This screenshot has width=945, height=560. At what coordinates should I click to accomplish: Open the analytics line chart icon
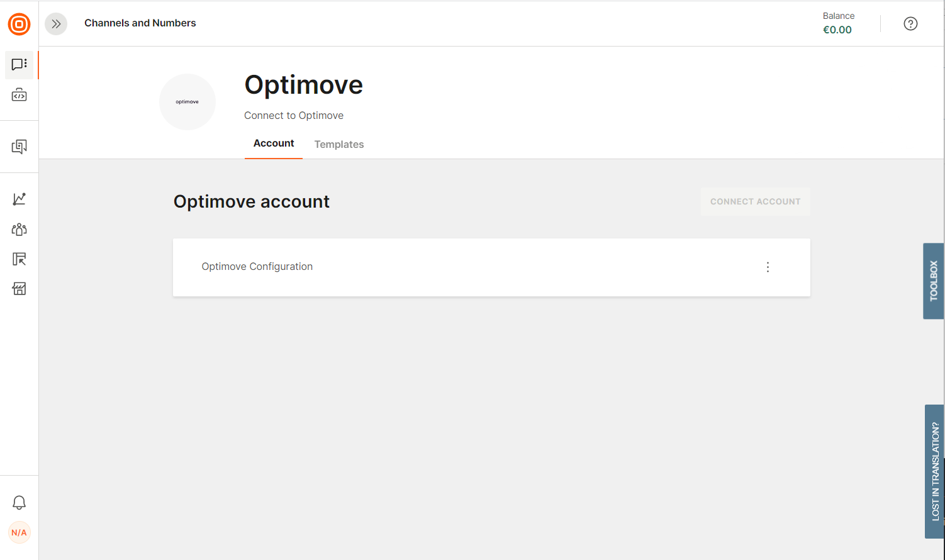click(x=19, y=199)
